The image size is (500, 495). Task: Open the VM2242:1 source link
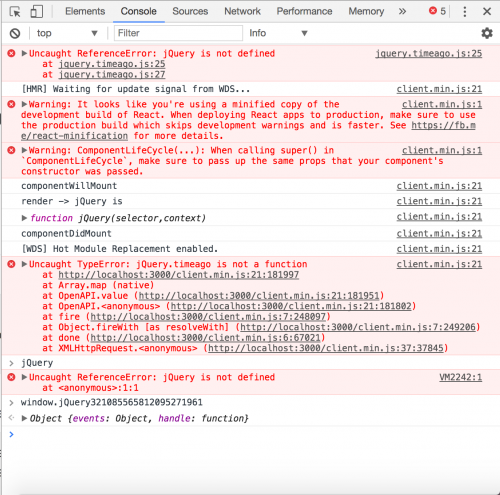point(460,377)
